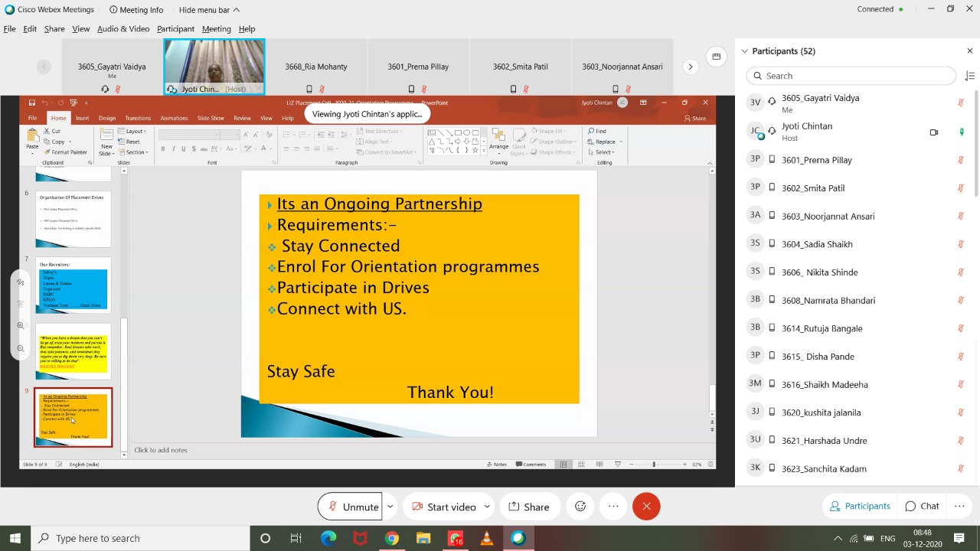The width and height of the screenshot is (980, 551).
Task: Click the participant list sort icon
Action: coord(969,76)
